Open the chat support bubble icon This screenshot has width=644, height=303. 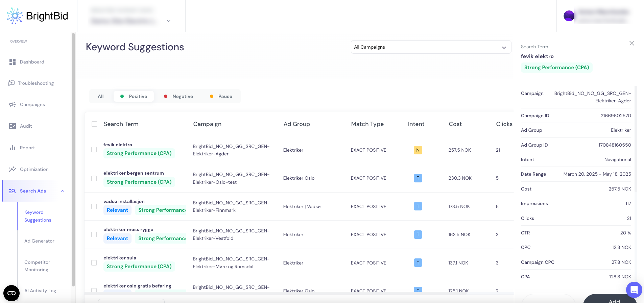click(x=634, y=290)
